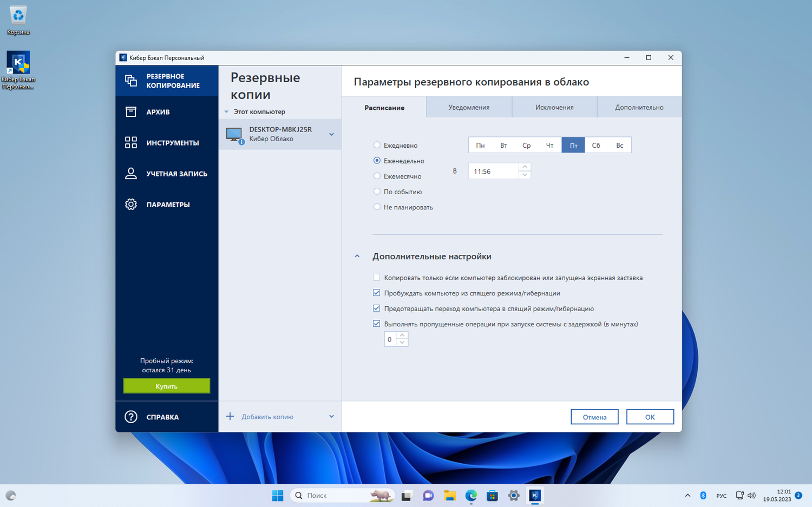Click the Кибер Бэкап taskbar icon
The image size is (812, 507).
pyautogui.click(x=535, y=495)
